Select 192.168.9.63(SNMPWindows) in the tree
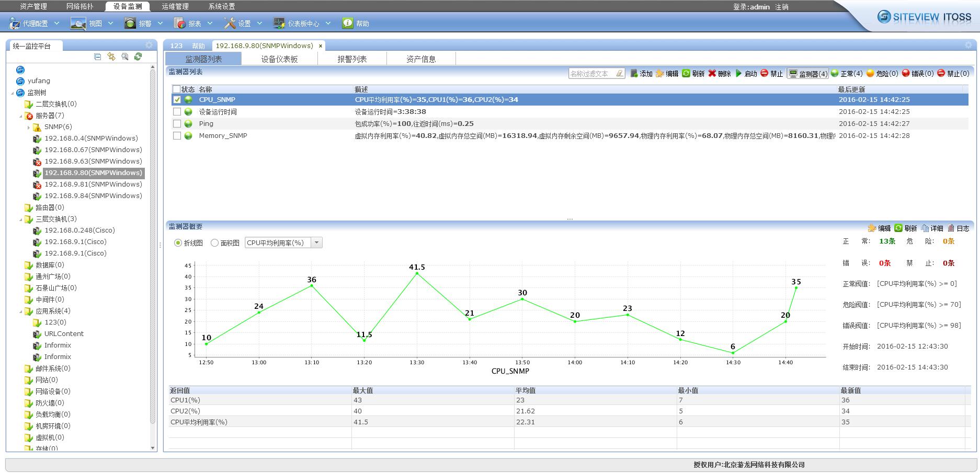The width and height of the screenshot is (980, 474). click(x=93, y=161)
